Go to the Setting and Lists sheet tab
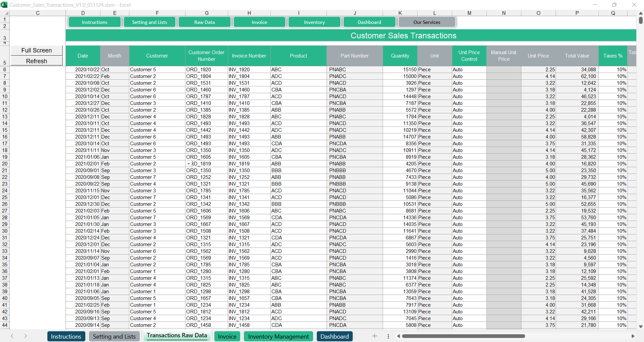The image size is (644, 342). (x=114, y=336)
